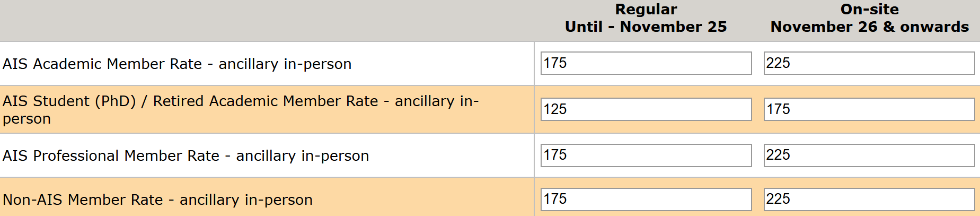Image resolution: width=980 pixels, height=216 pixels.
Task: Click the On-site rate for AIS Professional Member
Action: tap(869, 155)
